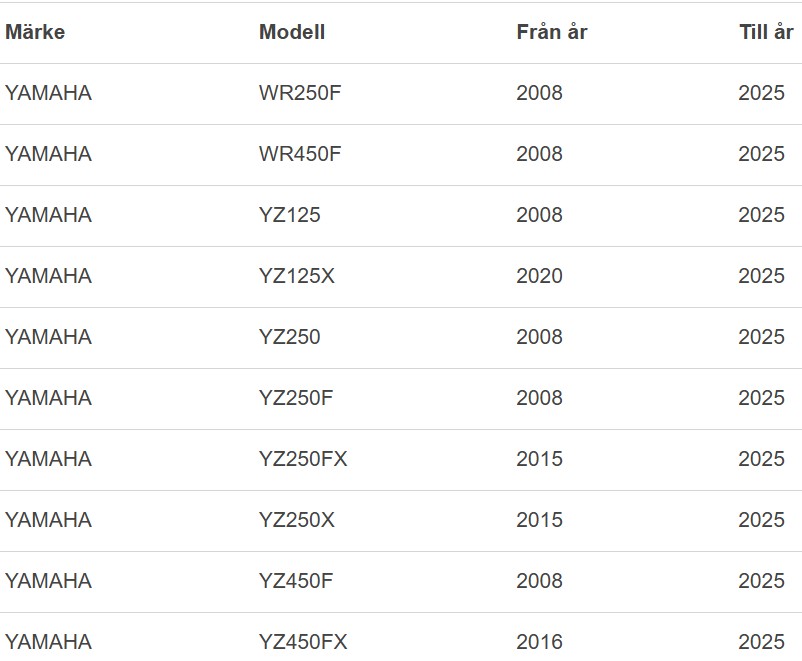Select the WR450F model cell
Image resolution: width=802 pixels, height=661 pixels.
coord(301,154)
